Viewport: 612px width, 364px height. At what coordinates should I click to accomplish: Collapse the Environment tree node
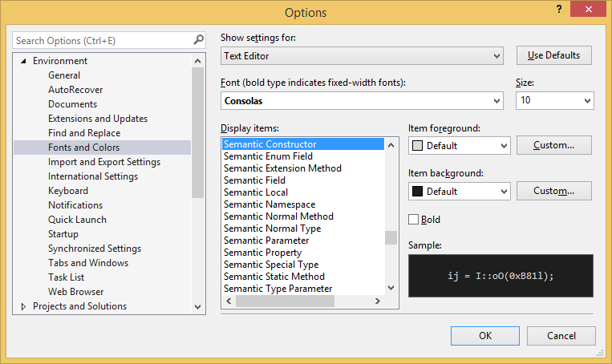(23, 62)
